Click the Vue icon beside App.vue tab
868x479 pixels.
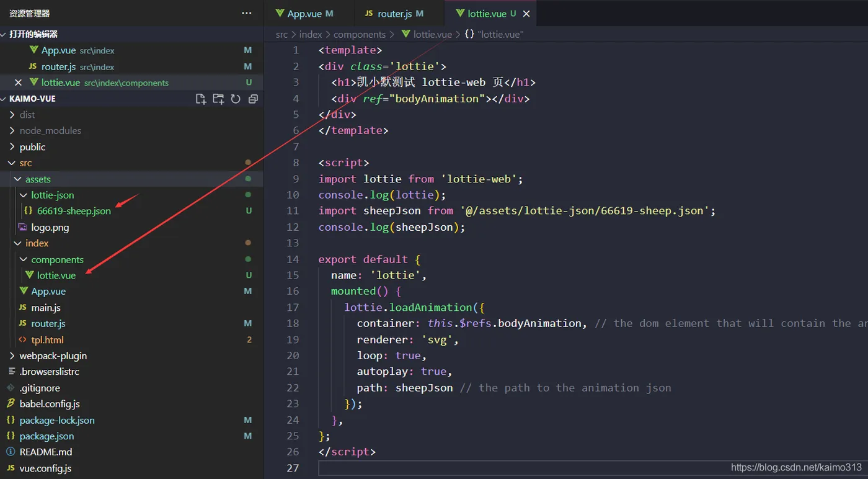coord(280,14)
